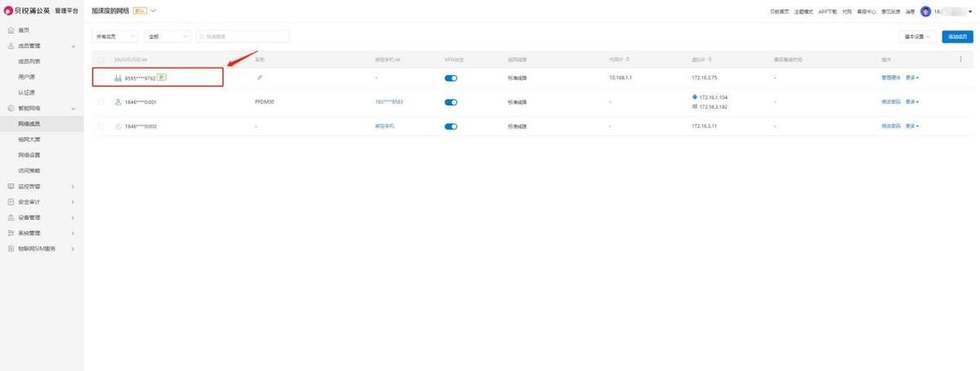The image size is (980, 371).
Task: Check the checkbox for 8595****9782 row
Action: point(100,78)
